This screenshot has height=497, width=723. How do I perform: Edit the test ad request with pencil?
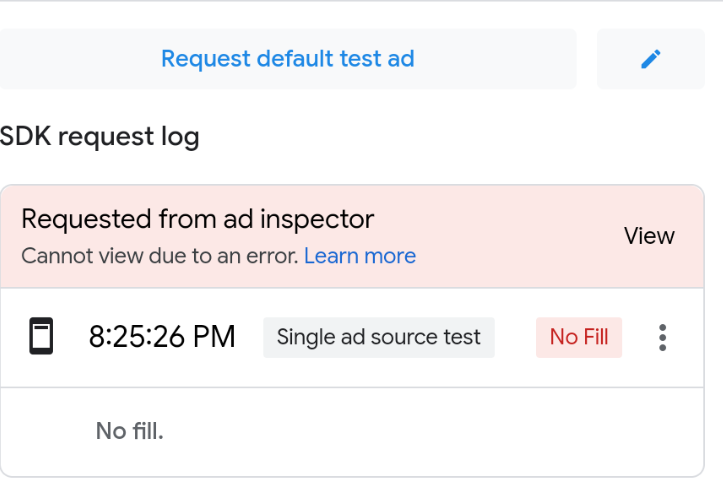(x=650, y=59)
